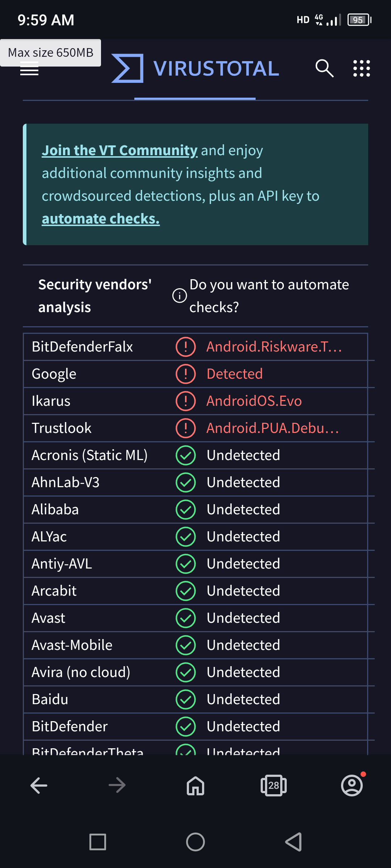Click the battery level indicator
The width and height of the screenshot is (391, 868).
click(x=358, y=20)
